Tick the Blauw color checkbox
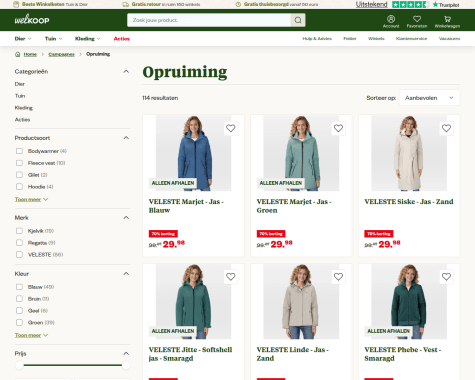Image resolution: width=475 pixels, height=380 pixels. [19, 287]
